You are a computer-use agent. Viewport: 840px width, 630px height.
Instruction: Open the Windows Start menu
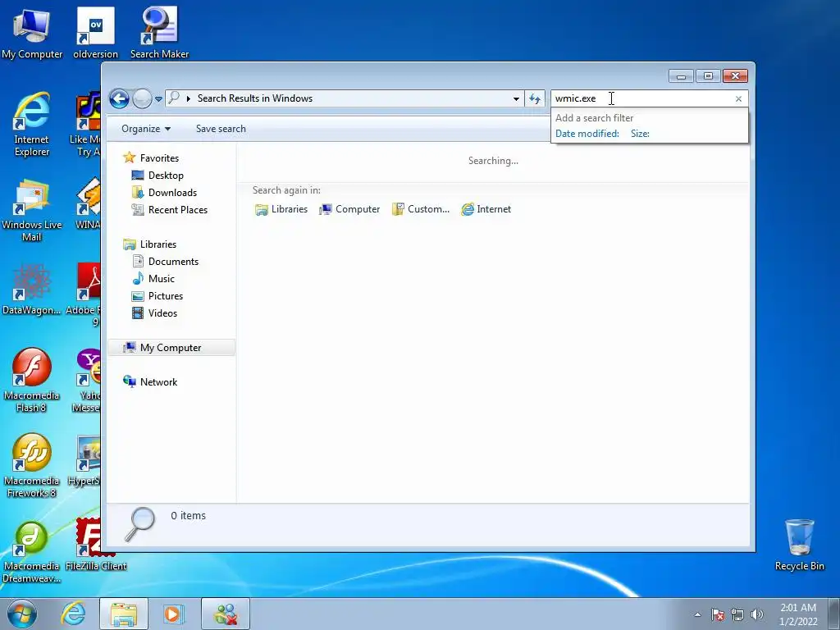coord(21,614)
